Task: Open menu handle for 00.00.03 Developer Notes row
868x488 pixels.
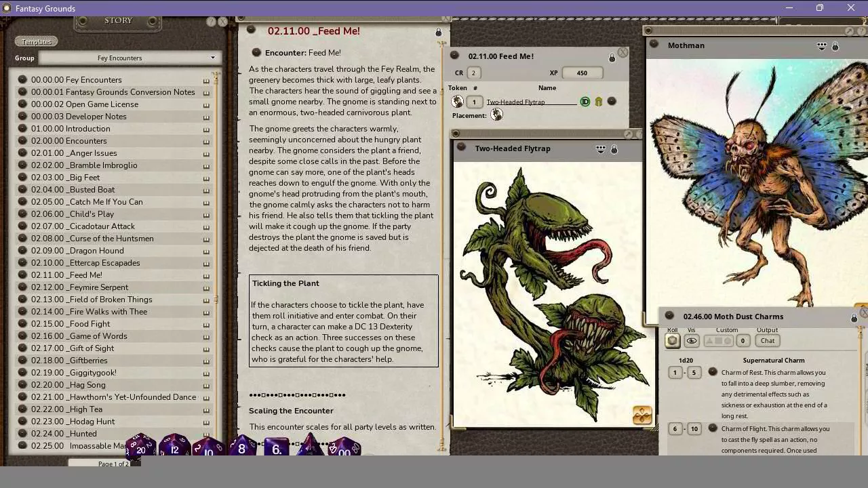Action: [206, 117]
